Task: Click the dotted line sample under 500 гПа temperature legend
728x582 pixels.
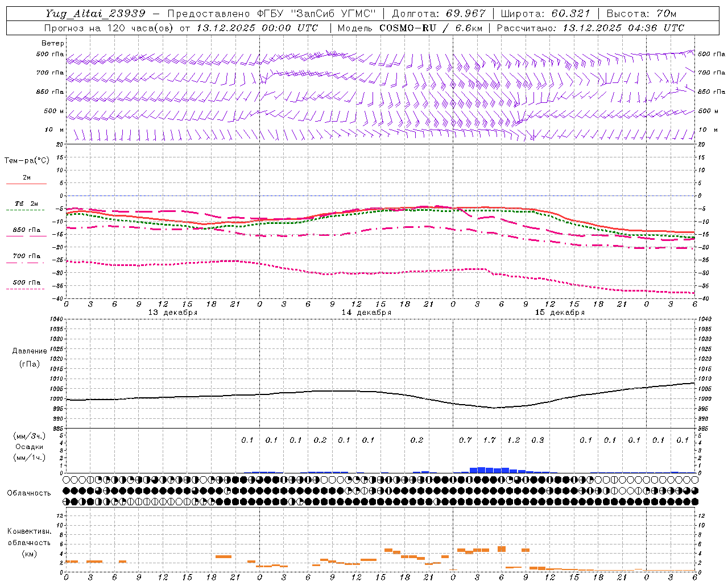Action: pyautogui.click(x=25, y=289)
